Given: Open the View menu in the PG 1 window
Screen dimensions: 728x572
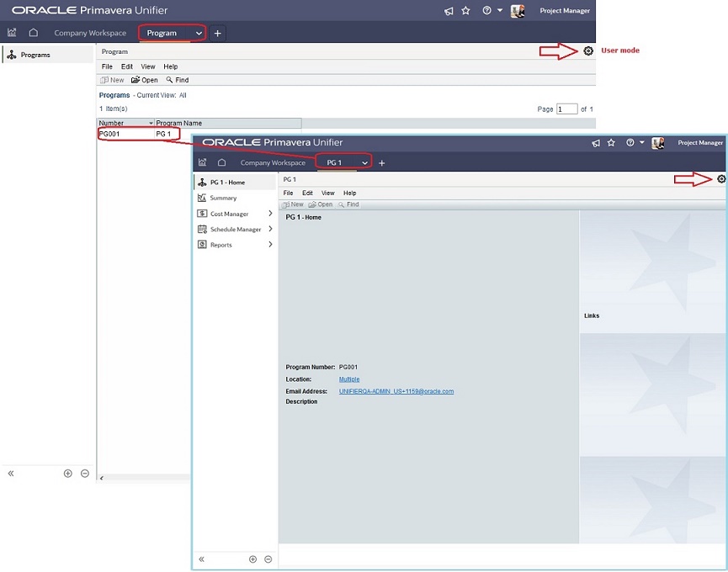Looking at the screenshot, I should coord(327,193).
